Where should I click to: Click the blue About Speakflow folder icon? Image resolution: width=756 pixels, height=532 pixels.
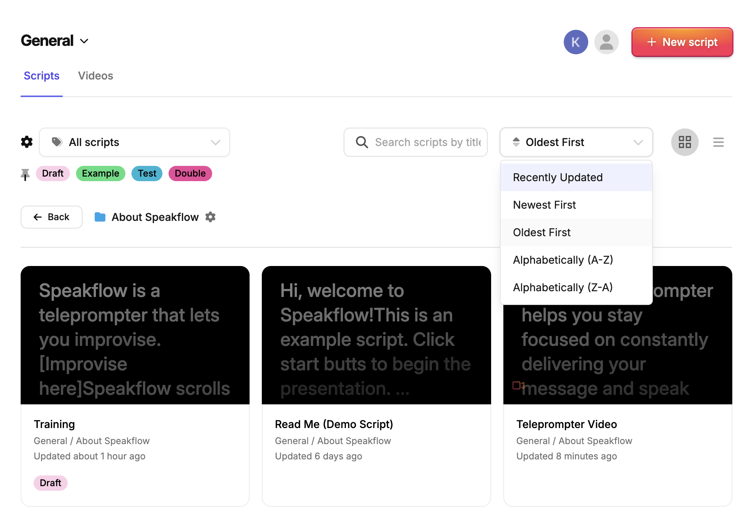[x=100, y=217]
